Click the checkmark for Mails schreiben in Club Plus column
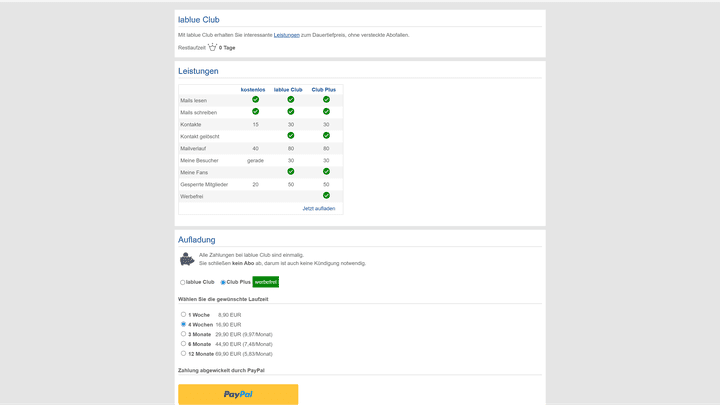The height and width of the screenshot is (405, 720). click(x=326, y=112)
